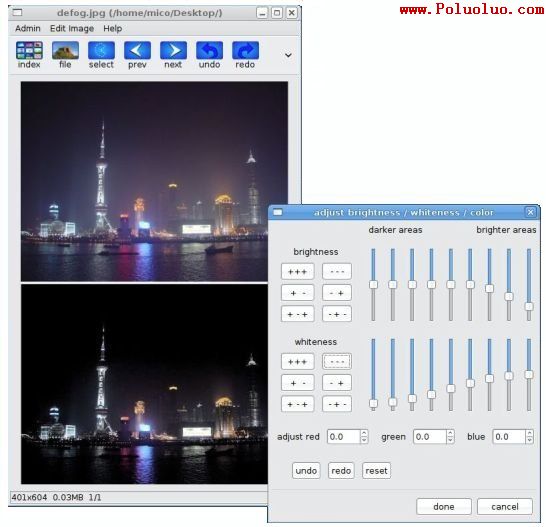Click fifth brightness slider handle
The height and width of the screenshot is (527, 546).
[x=451, y=285]
